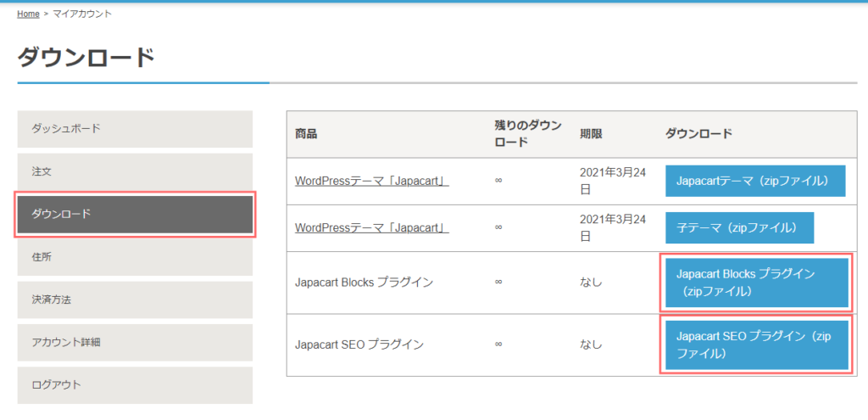Click ∞ remaining downloads in Japacart Blocks row
The width and height of the screenshot is (868, 420).
498,283
